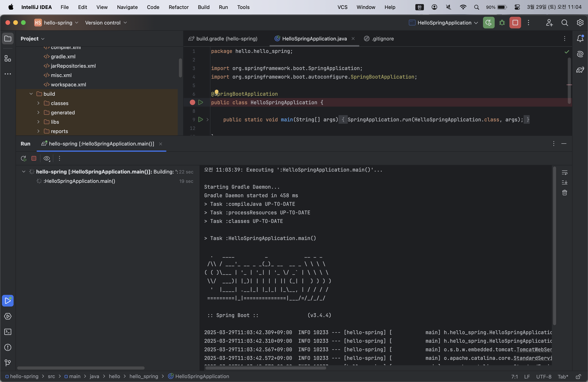
Task: Open the Project view selector dropdown
Action: [x=32, y=39]
